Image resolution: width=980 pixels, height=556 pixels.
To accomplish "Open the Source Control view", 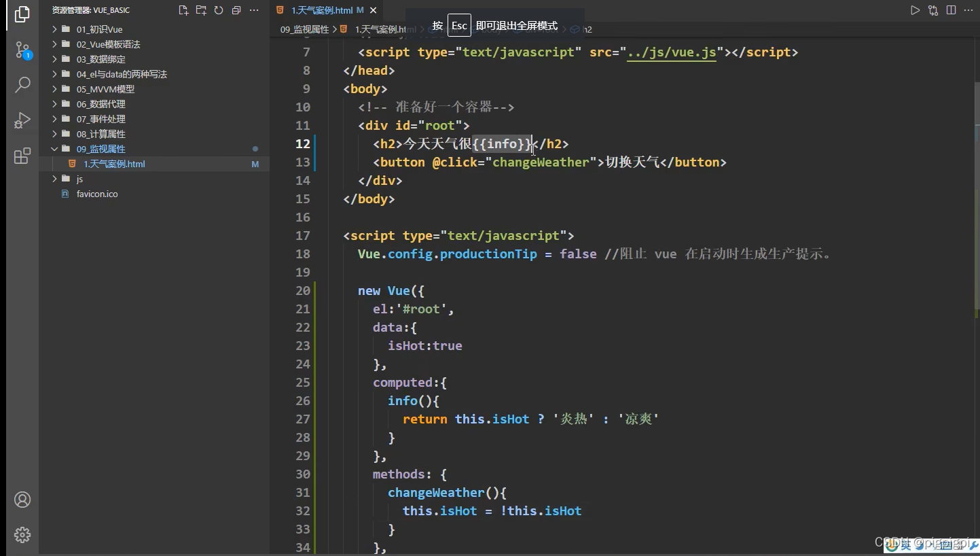I will 22,50.
